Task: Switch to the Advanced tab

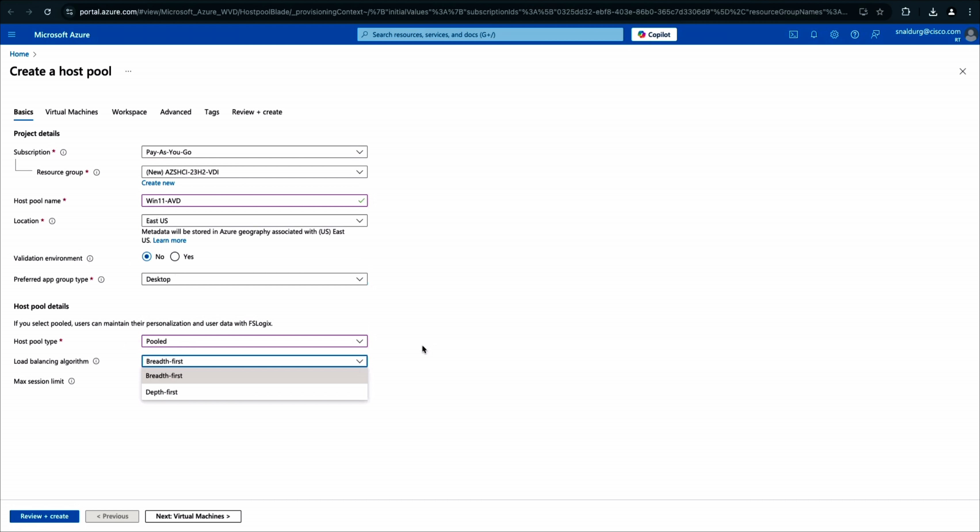Action: 176,112
